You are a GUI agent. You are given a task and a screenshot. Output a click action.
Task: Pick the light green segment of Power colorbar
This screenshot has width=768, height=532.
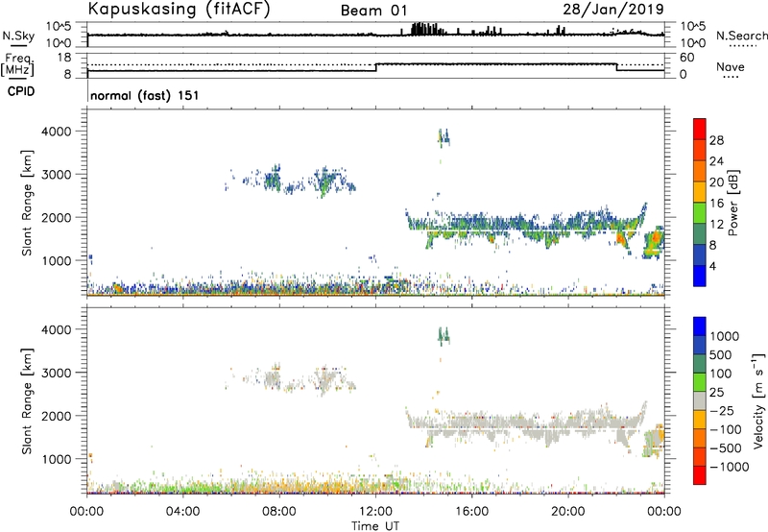click(700, 212)
